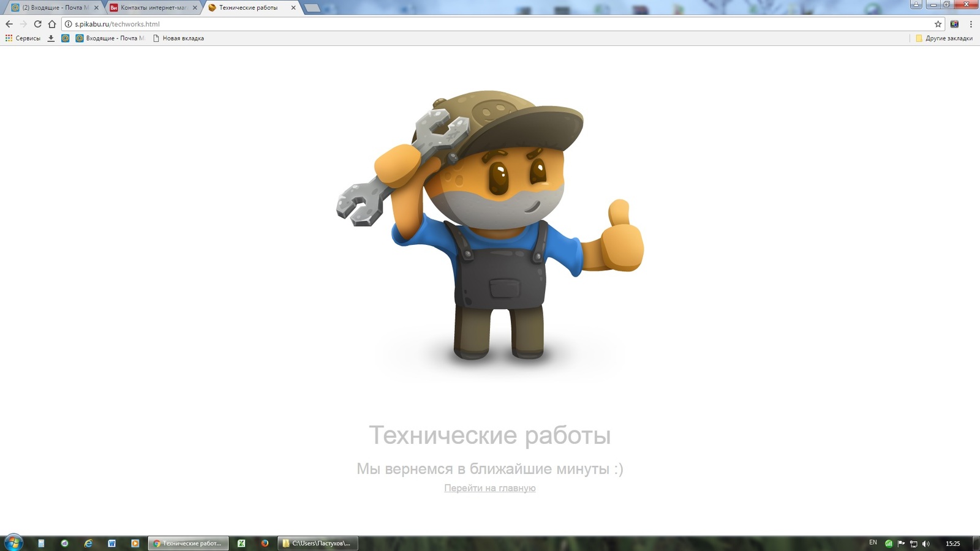Close the Входящие - Почта tab

(96, 7)
